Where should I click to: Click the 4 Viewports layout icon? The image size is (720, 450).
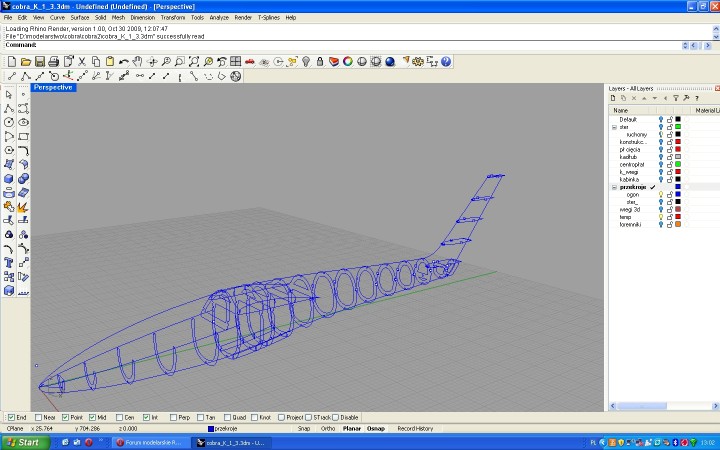point(236,62)
